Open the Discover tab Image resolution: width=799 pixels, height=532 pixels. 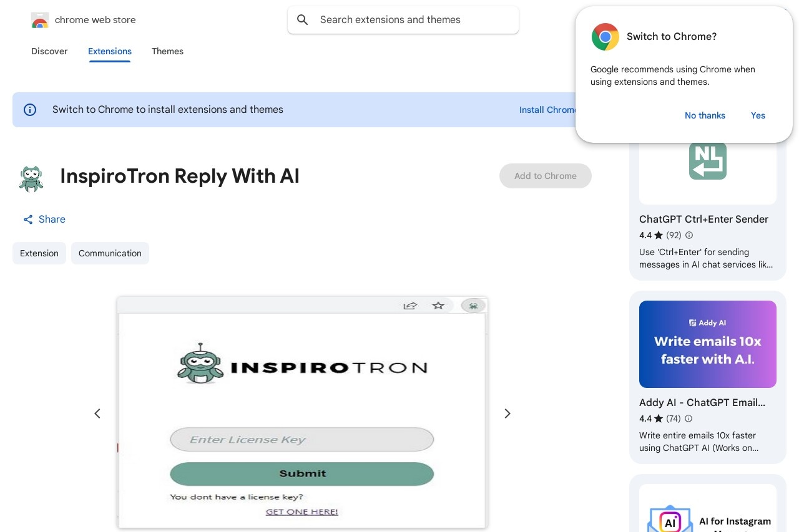pos(49,51)
